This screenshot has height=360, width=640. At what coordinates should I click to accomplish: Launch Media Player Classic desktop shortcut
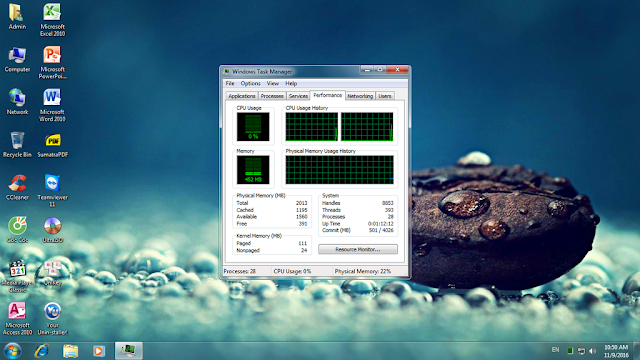pyautogui.click(x=17, y=276)
